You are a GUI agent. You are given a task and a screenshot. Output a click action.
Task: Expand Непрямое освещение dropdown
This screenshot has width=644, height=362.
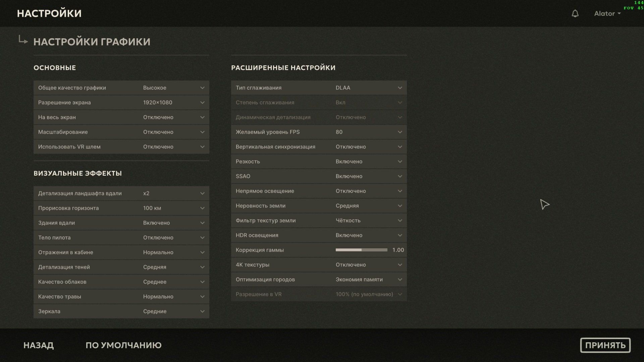coord(319,191)
